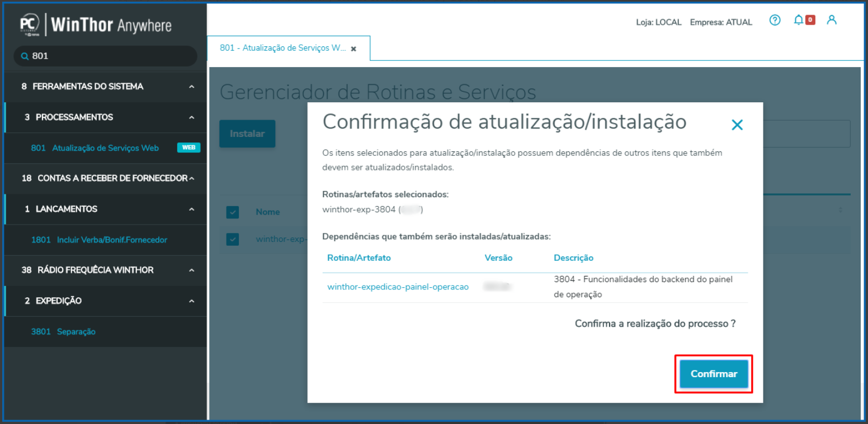Open 801 Atualização de Serviços Web routine
868x424 pixels.
click(x=95, y=148)
